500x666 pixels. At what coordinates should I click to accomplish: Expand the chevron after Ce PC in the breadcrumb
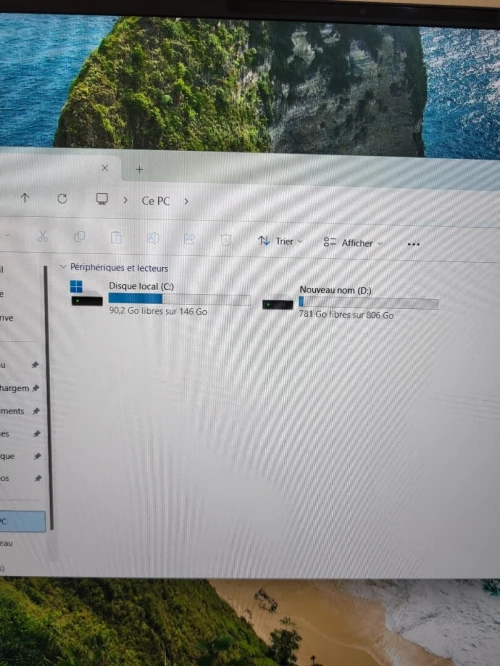[186, 201]
